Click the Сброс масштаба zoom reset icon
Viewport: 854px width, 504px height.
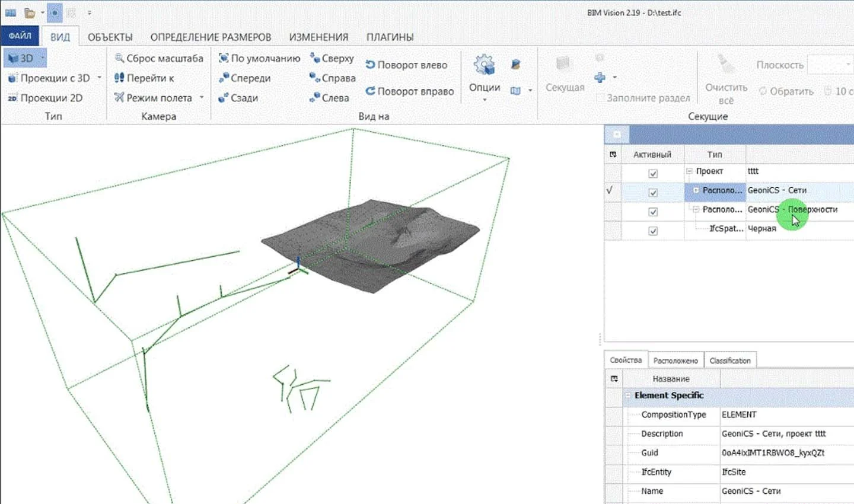(x=119, y=58)
